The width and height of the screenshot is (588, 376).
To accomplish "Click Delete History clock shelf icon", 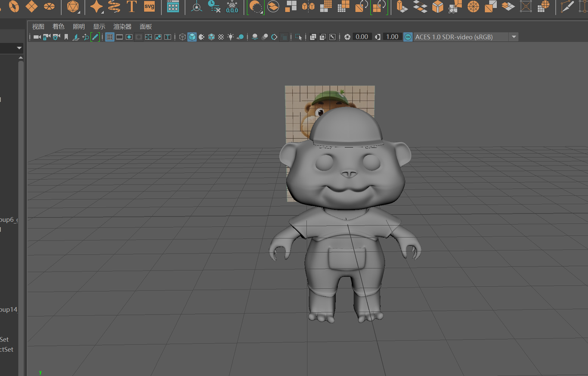I will coord(214,6).
